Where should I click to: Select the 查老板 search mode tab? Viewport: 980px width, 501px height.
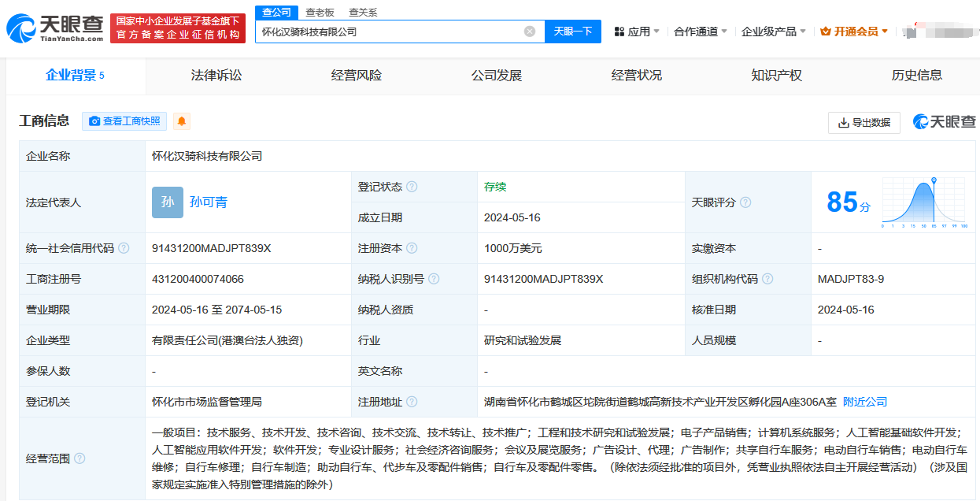[320, 12]
